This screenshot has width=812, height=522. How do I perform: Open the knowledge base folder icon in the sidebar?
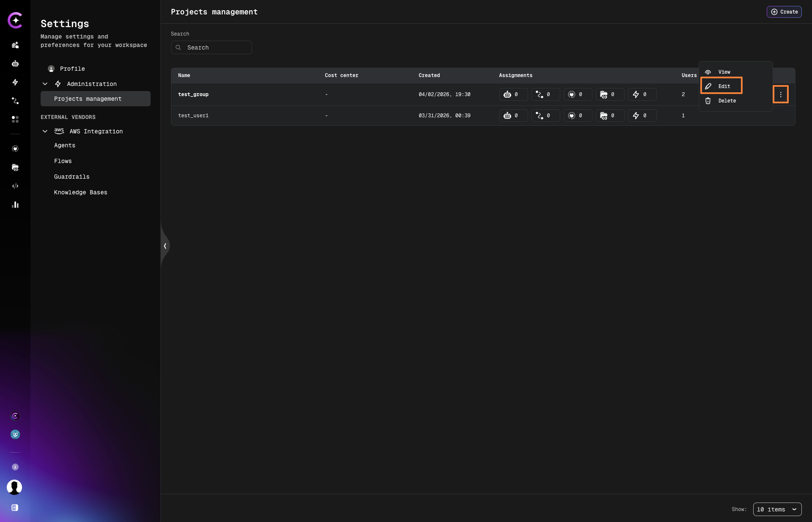15,168
